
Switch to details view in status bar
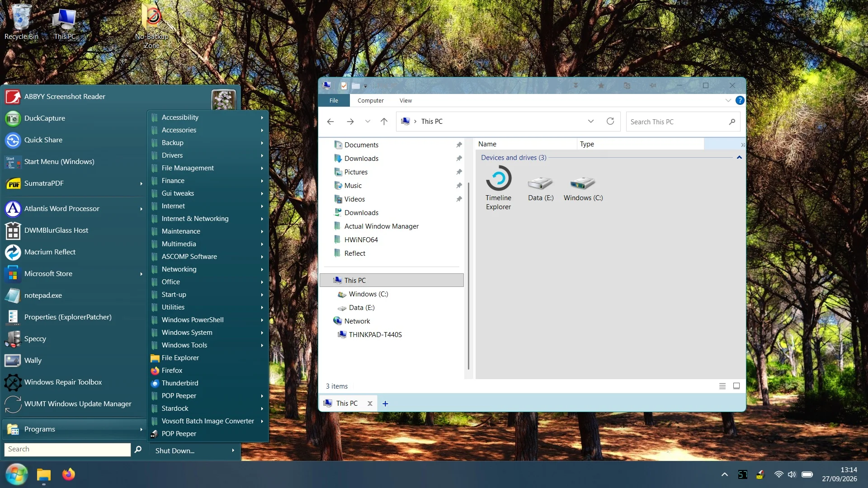(x=722, y=386)
